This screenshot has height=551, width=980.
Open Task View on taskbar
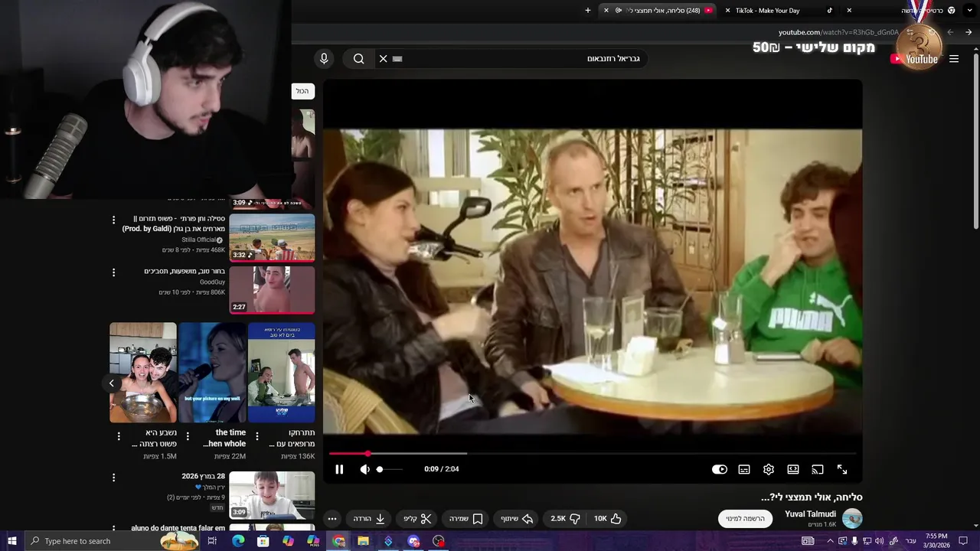click(x=212, y=541)
